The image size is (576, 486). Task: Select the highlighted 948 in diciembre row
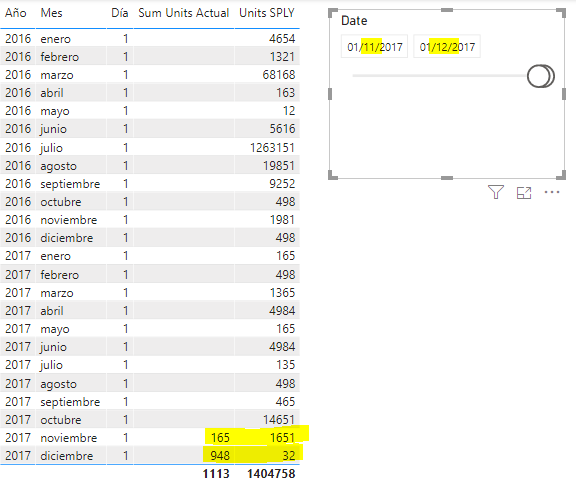pos(220,456)
